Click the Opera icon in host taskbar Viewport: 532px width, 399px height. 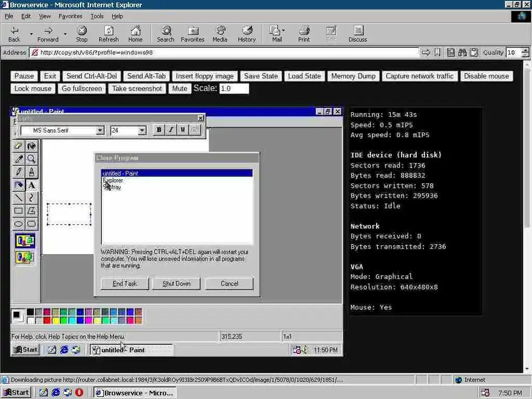pyautogui.click(x=79, y=393)
